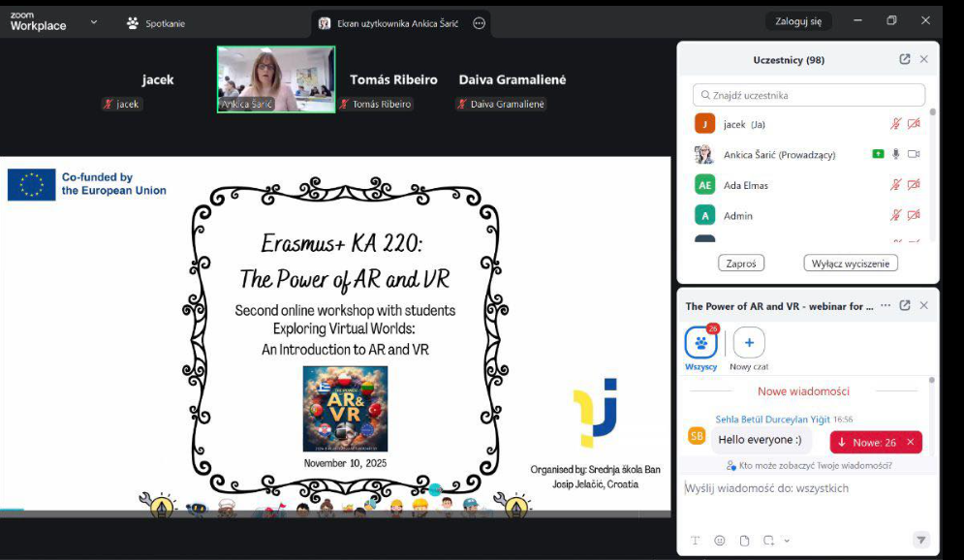This screenshot has height=560, width=964.
Task: Pop out the Uczestnicy participants panel
Action: click(905, 59)
